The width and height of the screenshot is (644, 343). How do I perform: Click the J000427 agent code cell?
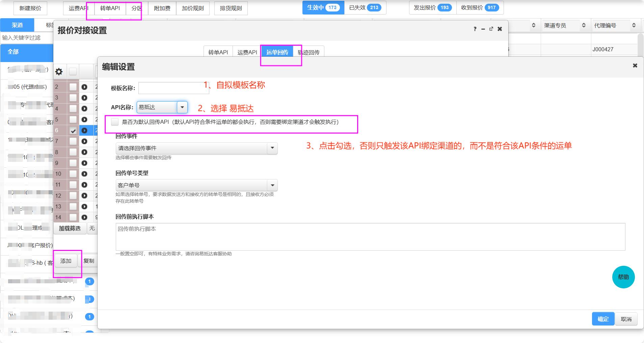[x=614, y=49]
